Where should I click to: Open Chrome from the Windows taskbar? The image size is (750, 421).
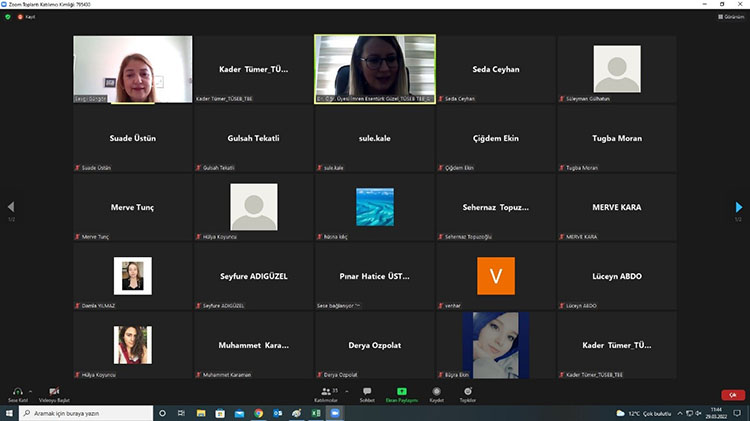click(x=258, y=413)
